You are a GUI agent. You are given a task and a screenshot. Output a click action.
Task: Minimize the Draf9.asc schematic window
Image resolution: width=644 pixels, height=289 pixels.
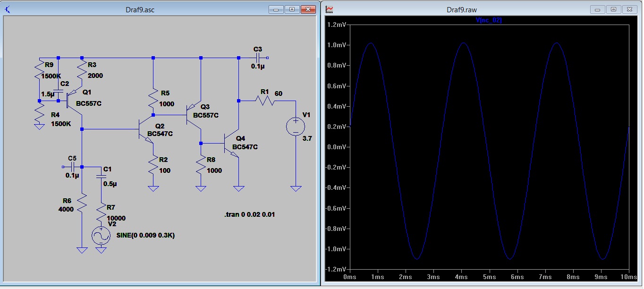pyautogui.click(x=276, y=9)
